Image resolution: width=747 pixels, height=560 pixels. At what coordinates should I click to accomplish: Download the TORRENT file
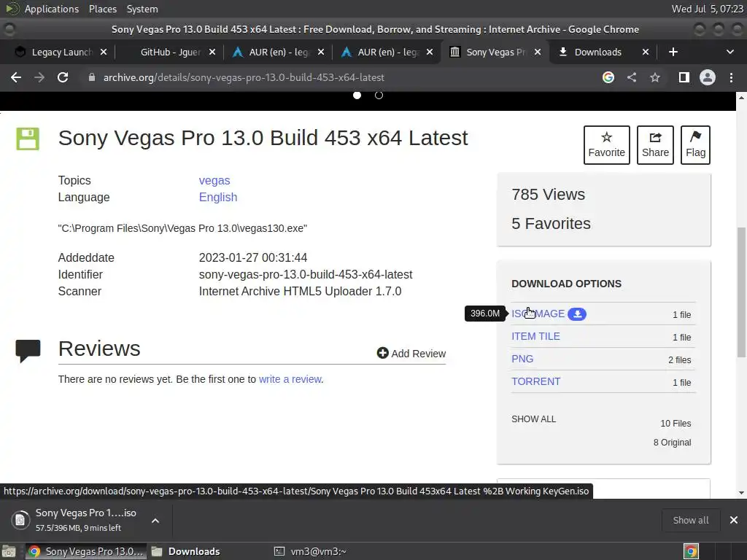pos(535,381)
